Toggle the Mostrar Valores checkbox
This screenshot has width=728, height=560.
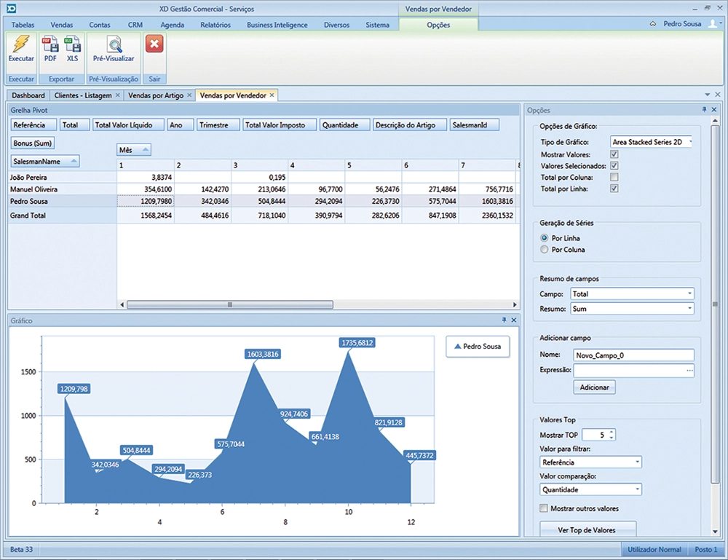(x=614, y=154)
